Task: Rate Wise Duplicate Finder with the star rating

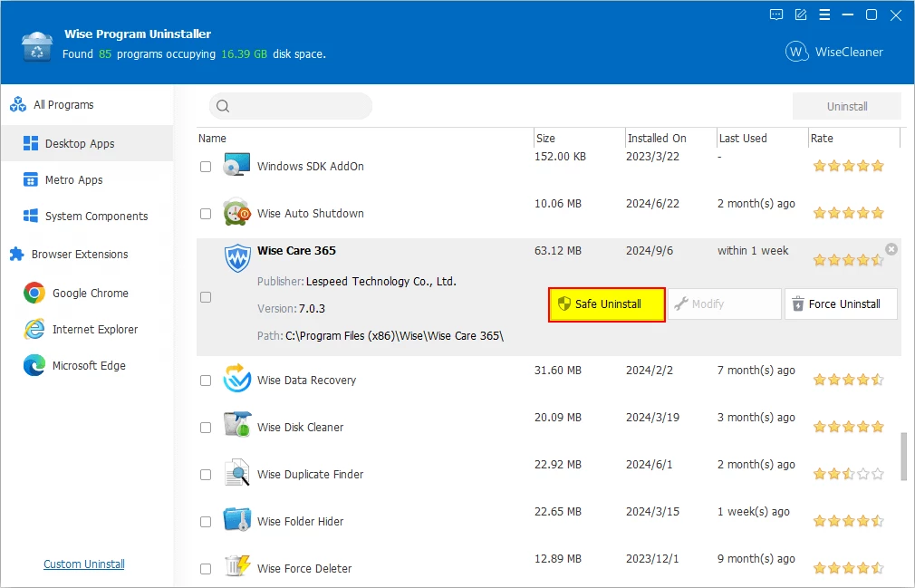Action: click(x=848, y=474)
